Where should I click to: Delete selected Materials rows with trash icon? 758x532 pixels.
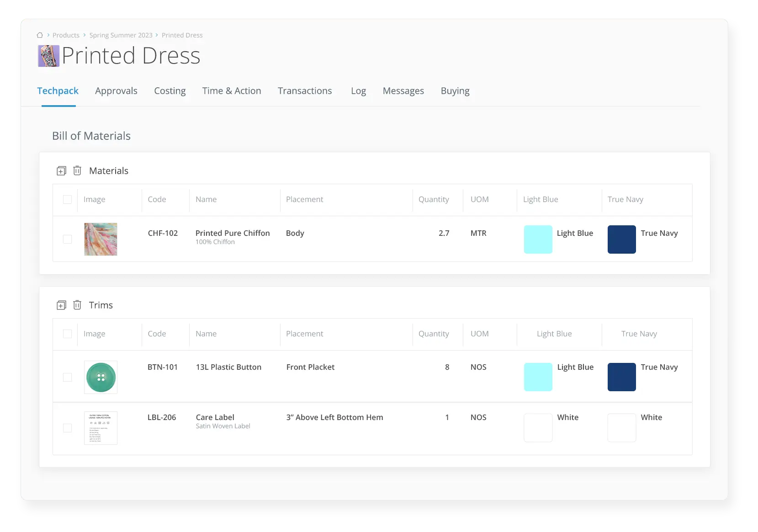77,170
